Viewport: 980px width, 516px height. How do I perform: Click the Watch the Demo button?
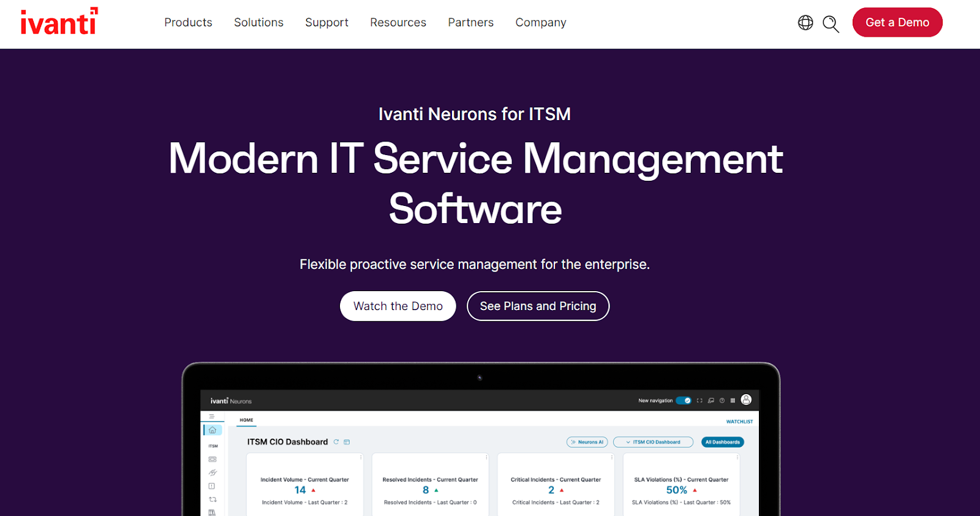tap(398, 306)
